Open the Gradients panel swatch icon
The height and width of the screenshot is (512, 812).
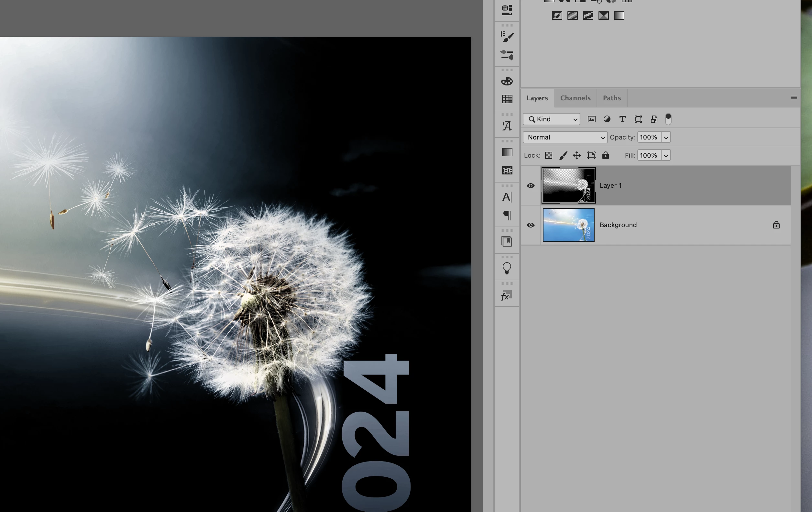(x=507, y=152)
